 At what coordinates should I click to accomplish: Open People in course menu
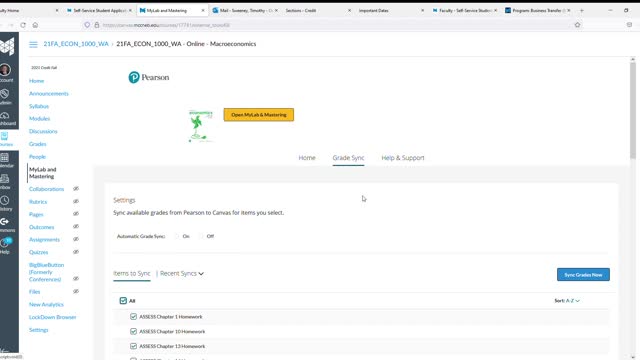37,157
